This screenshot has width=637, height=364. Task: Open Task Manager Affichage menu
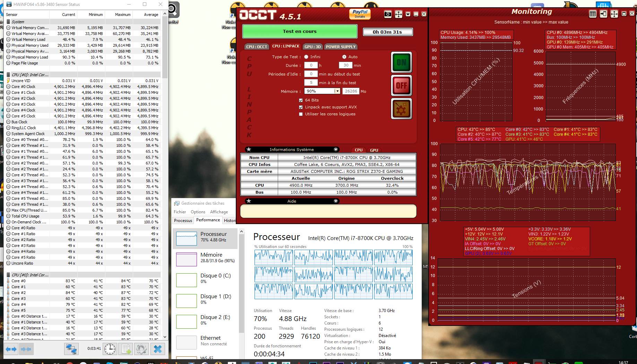[x=219, y=212]
